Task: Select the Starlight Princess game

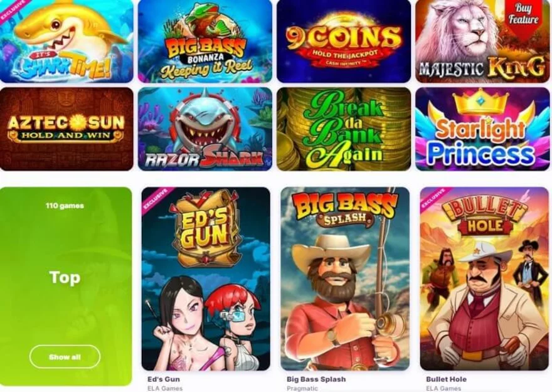Action: (x=482, y=129)
